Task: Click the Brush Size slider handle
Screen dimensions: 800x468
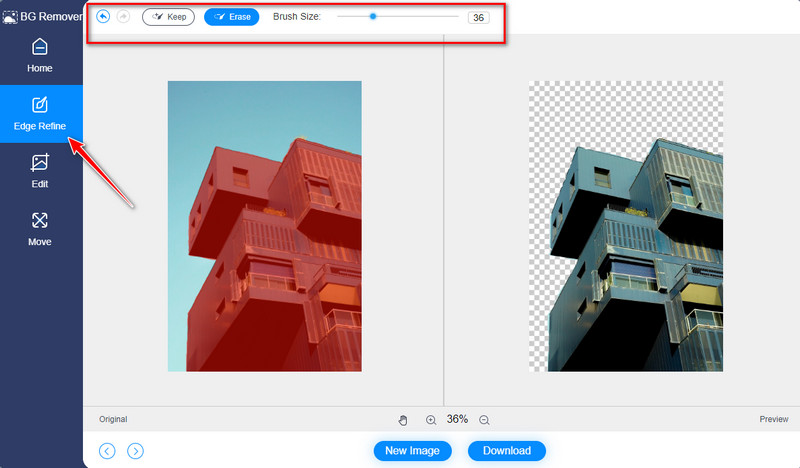Action: 373,17
